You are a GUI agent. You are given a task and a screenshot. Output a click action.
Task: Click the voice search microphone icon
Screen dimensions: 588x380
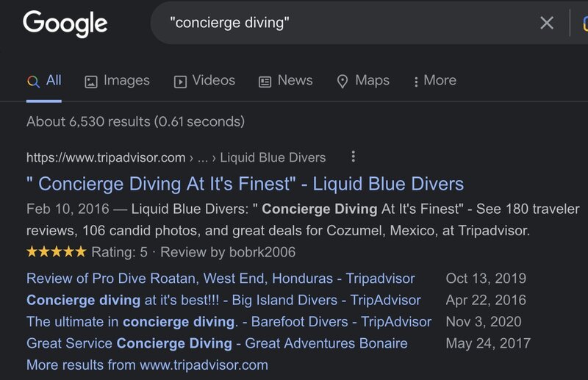[x=582, y=24]
